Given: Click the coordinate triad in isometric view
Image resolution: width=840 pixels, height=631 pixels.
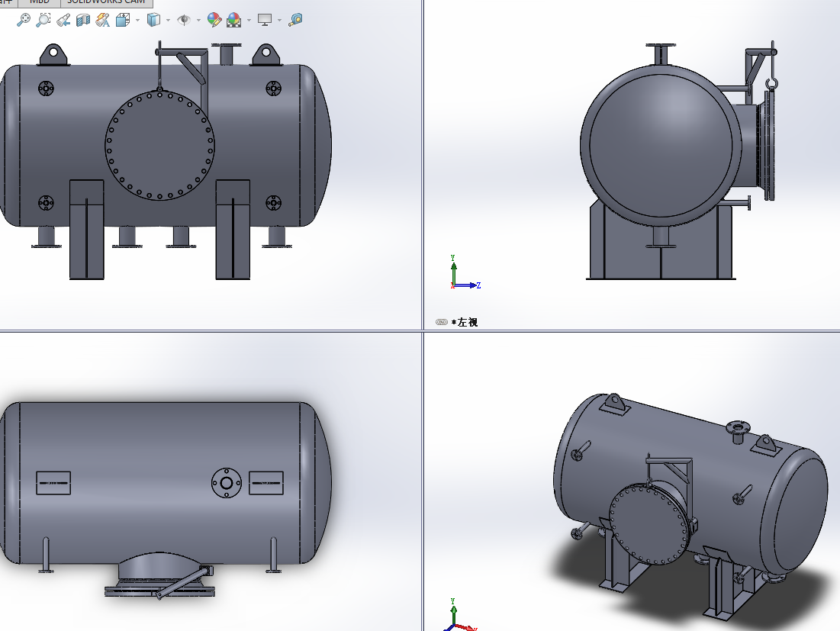Looking at the screenshot, I should tap(459, 615).
